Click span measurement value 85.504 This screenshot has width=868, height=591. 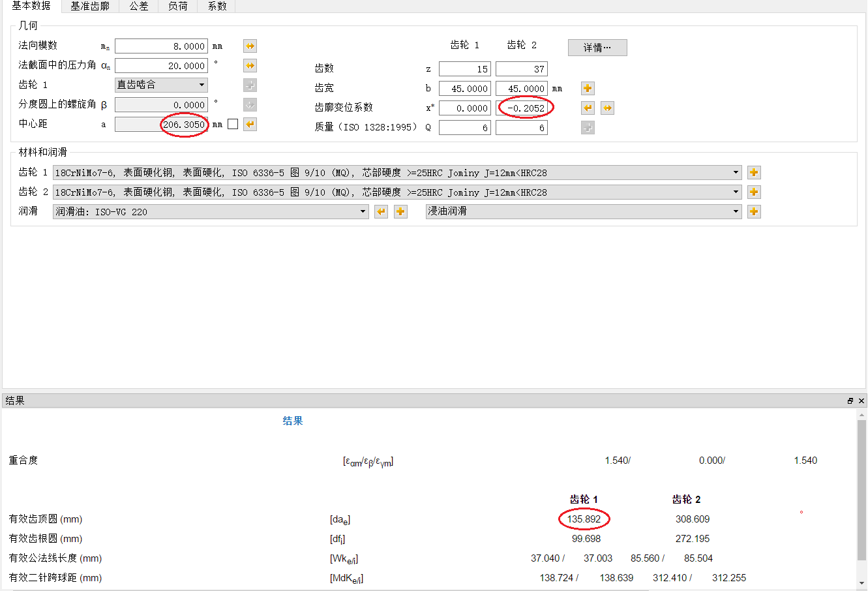(698, 558)
